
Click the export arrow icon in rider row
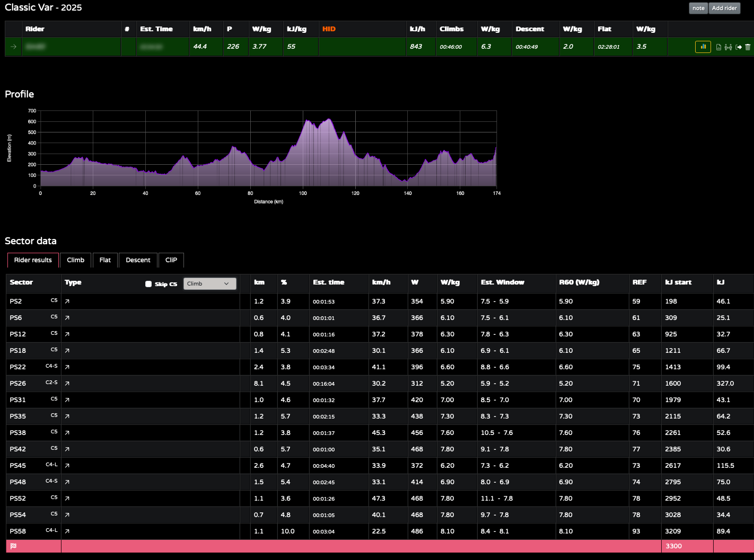point(738,47)
